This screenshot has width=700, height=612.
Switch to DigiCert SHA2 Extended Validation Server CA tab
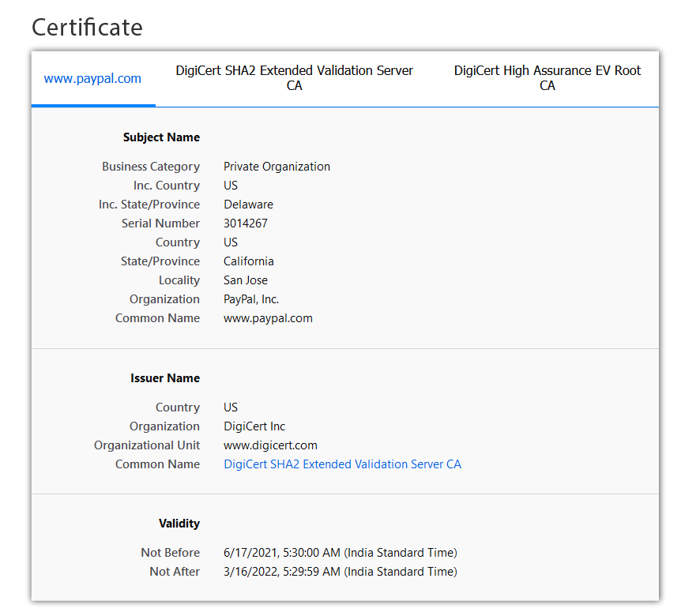(x=294, y=78)
